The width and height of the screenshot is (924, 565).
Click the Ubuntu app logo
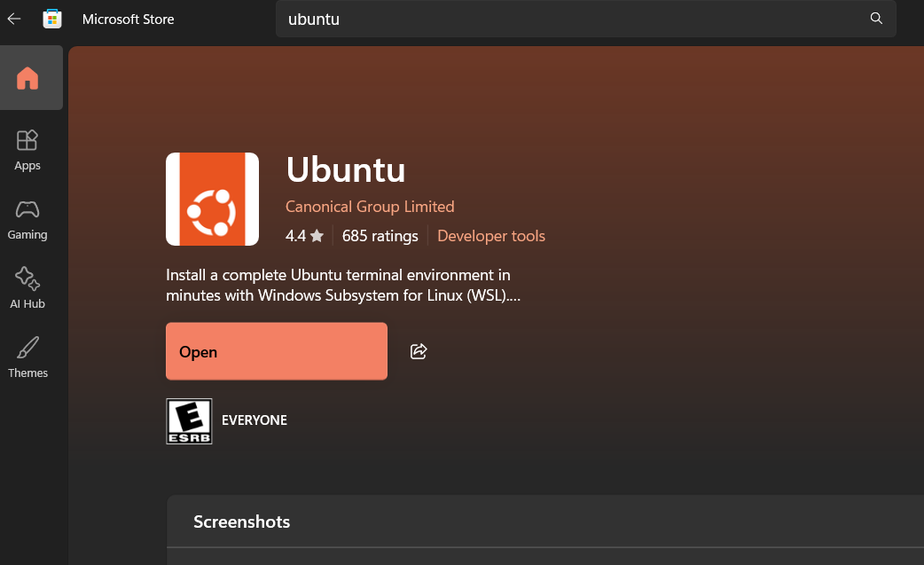point(212,199)
